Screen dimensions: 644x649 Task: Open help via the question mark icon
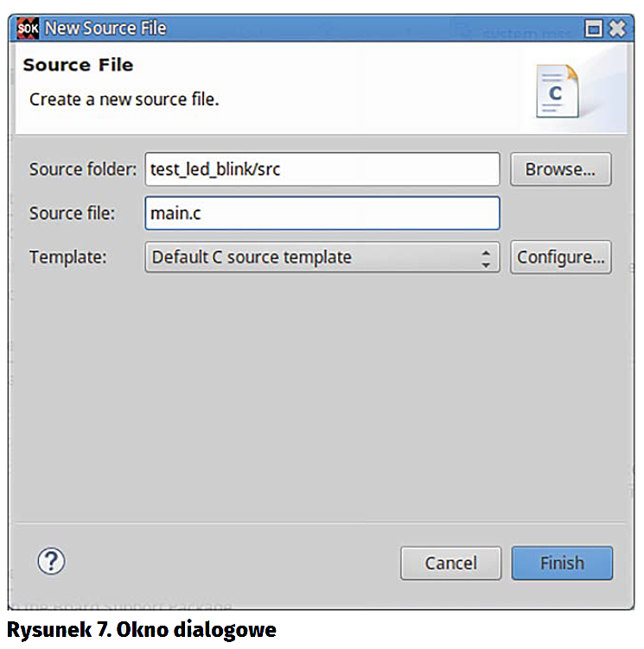point(51,562)
